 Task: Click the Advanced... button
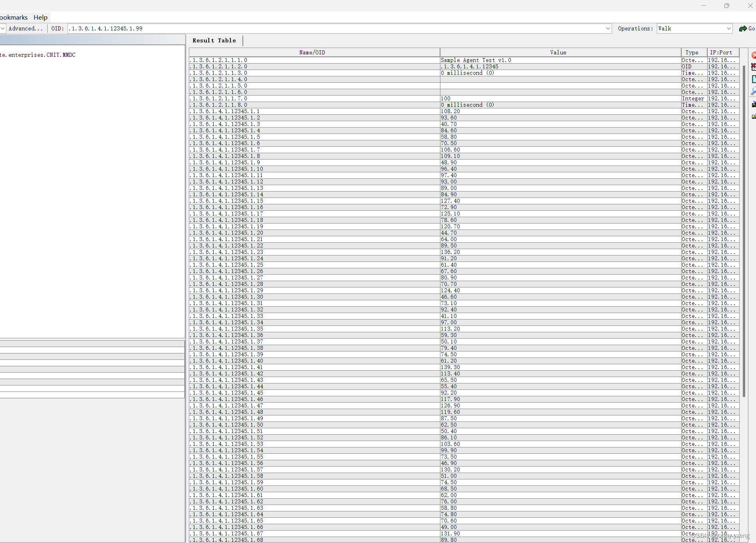coord(26,28)
